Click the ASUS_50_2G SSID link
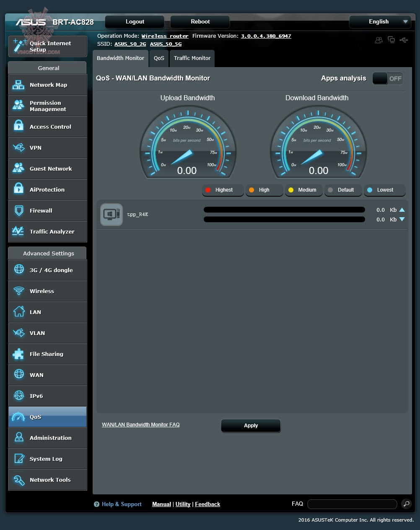 [x=130, y=44]
